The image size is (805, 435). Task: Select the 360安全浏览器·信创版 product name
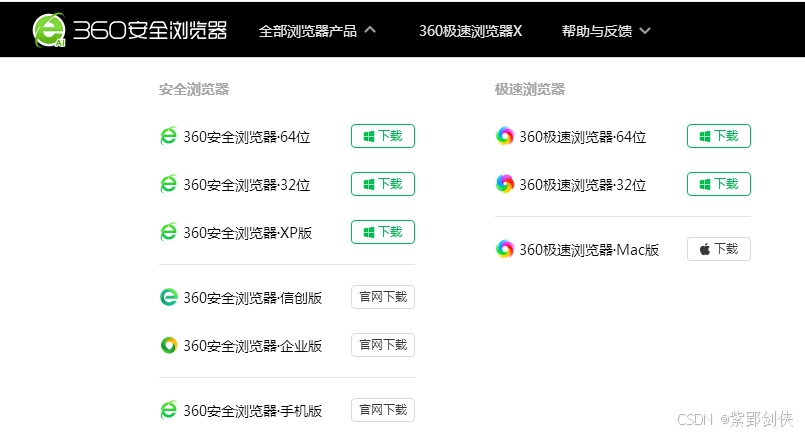click(253, 297)
